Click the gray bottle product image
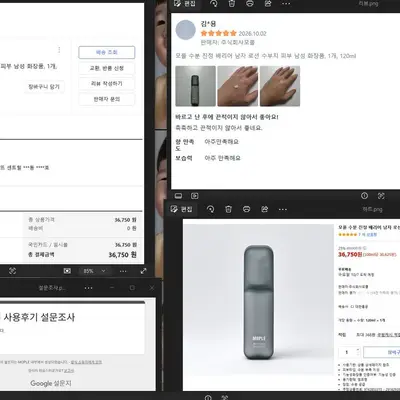Image resolution: width=400 pixels, height=400 pixels. (x=259, y=303)
